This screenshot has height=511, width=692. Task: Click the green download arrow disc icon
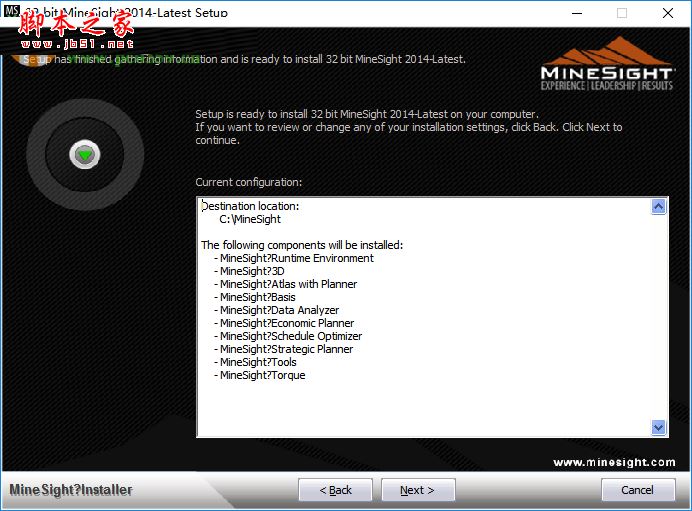coord(85,154)
